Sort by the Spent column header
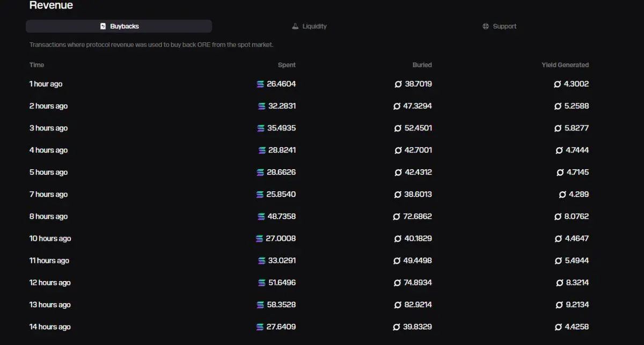 point(287,65)
